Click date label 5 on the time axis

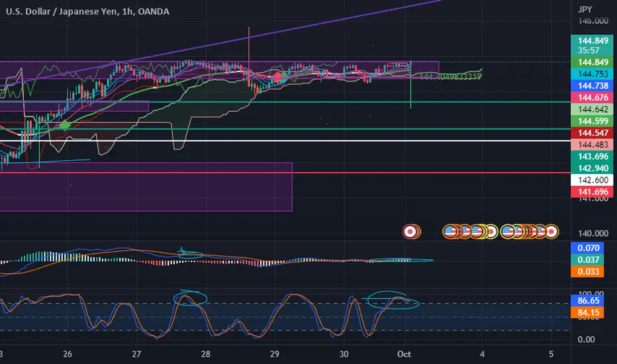pos(551,354)
